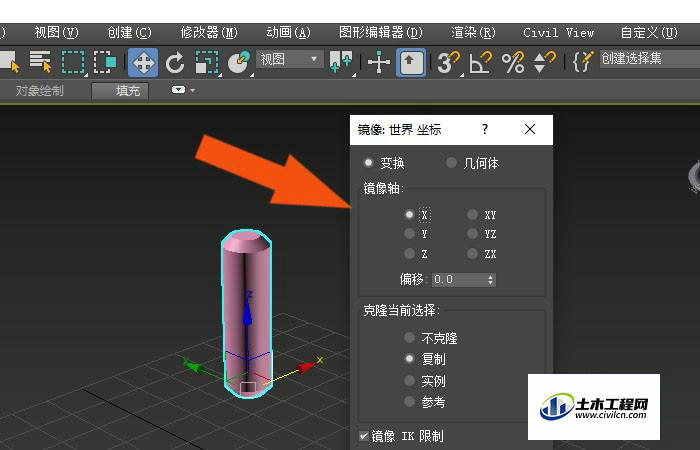
Task: Select Y mirror axis
Action: 409,233
